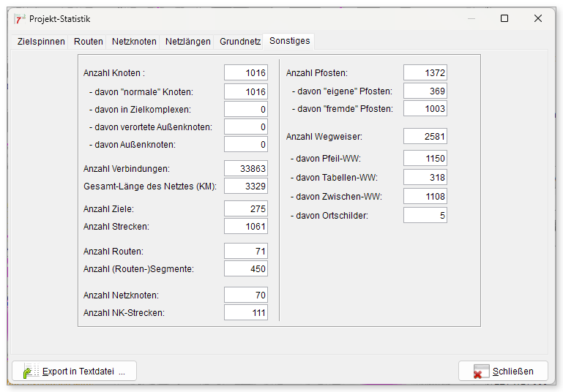
Task: Click the davon verortete Außenknoten field
Action: pos(246,127)
